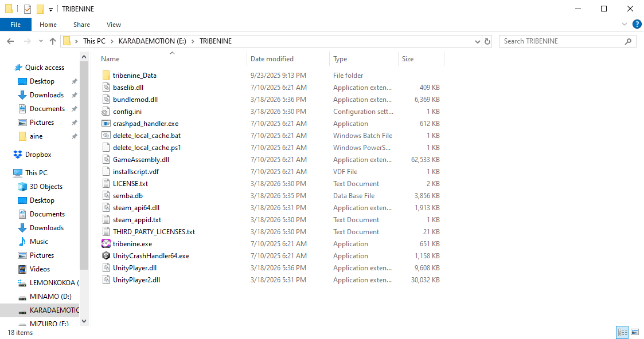The height and width of the screenshot is (339, 644).
Task: Open Dropbox in the navigation pane
Action: click(38, 155)
